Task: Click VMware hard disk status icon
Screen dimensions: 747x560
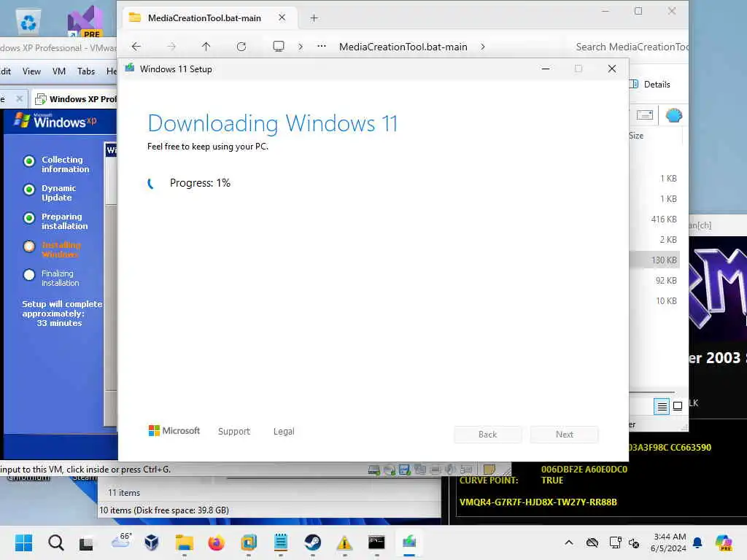Action: 374,470
